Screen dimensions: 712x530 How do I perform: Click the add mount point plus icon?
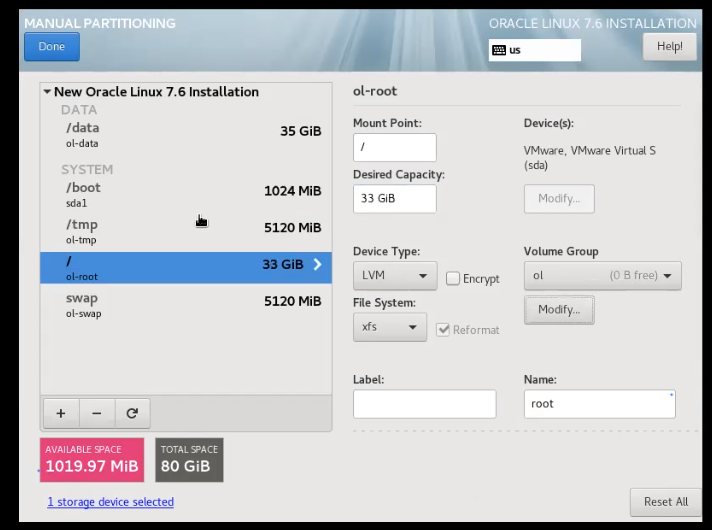click(x=61, y=413)
